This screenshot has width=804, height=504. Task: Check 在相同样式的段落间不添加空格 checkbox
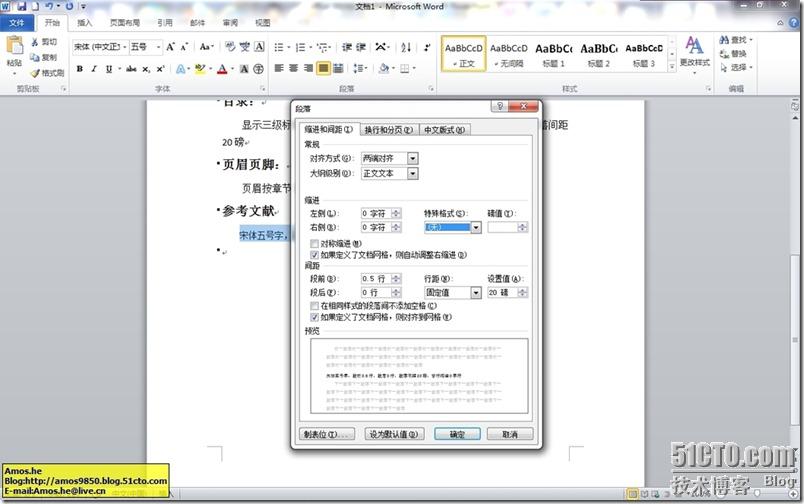(314, 306)
